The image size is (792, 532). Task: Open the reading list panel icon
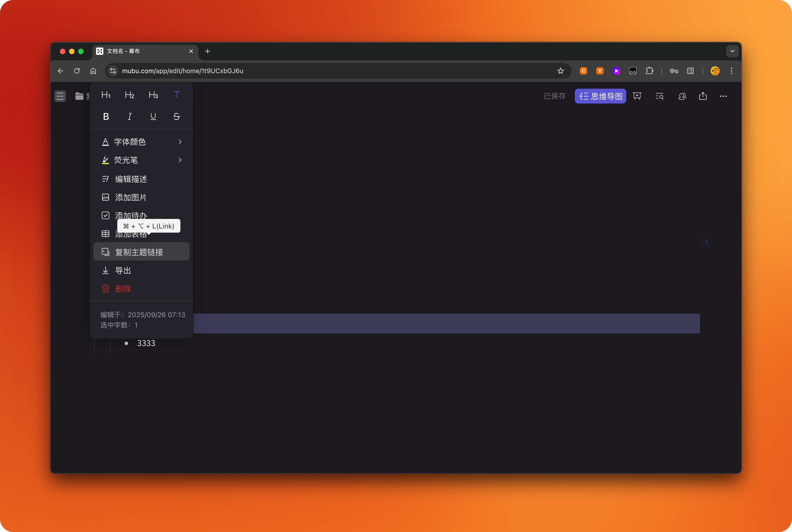tap(690, 71)
